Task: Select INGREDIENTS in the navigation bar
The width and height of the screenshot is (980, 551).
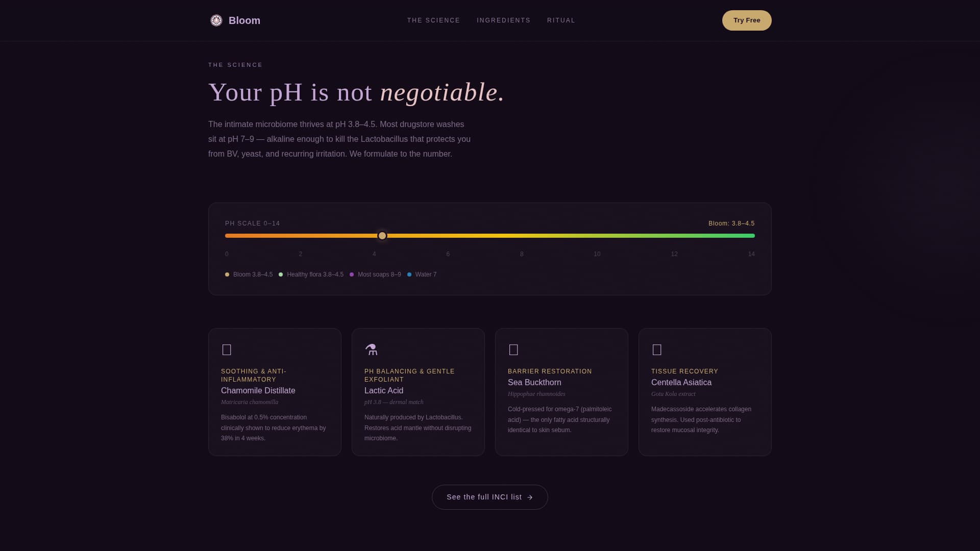Action: tap(503, 20)
